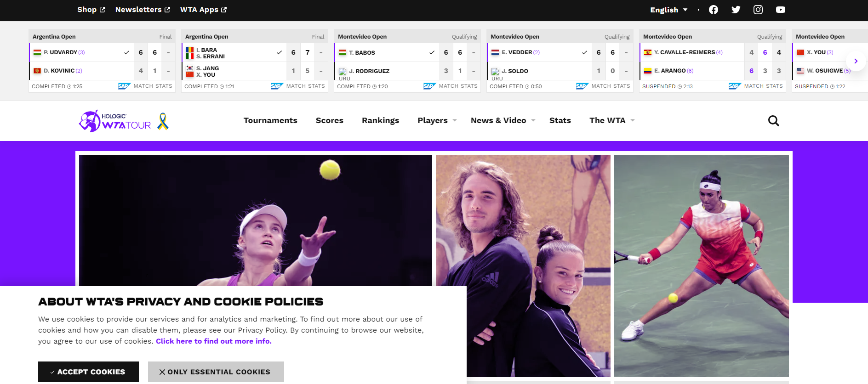This screenshot has width=868, height=384.
Task: Click the USA flag beside W. Osuigwe
Action: tap(800, 71)
